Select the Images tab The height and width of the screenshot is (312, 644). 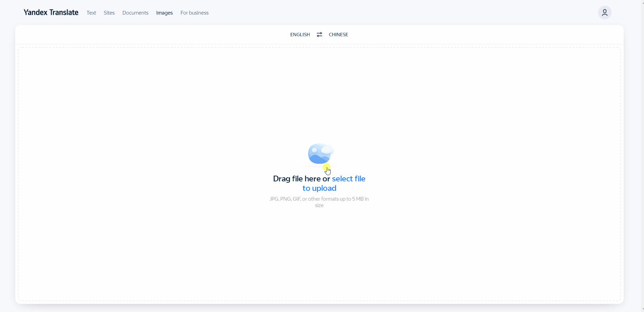tap(165, 13)
